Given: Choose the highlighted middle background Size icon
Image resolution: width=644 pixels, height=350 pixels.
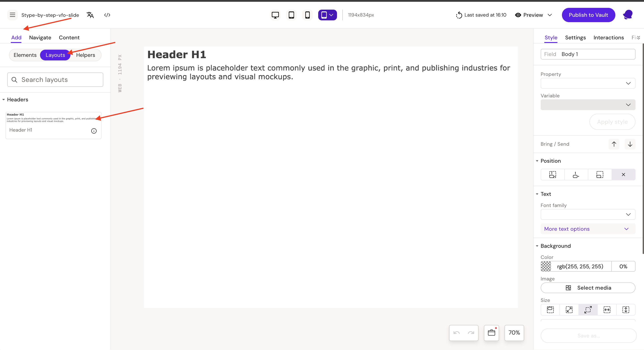Looking at the screenshot, I should point(588,310).
